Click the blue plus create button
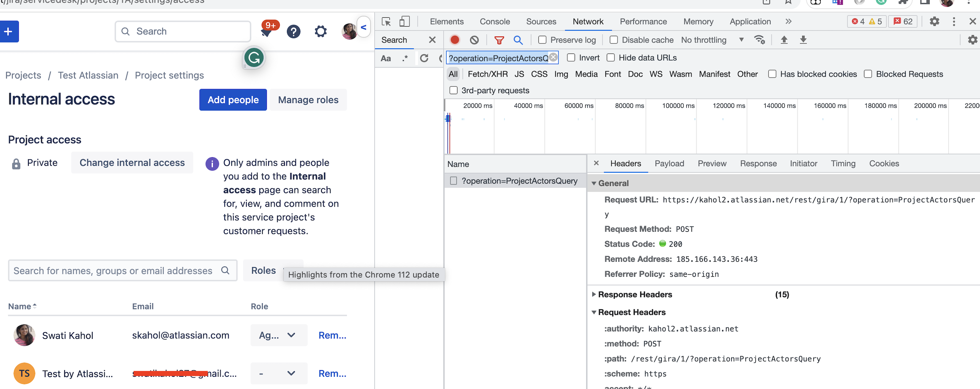Screen dimensions: 980x389 [8, 31]
